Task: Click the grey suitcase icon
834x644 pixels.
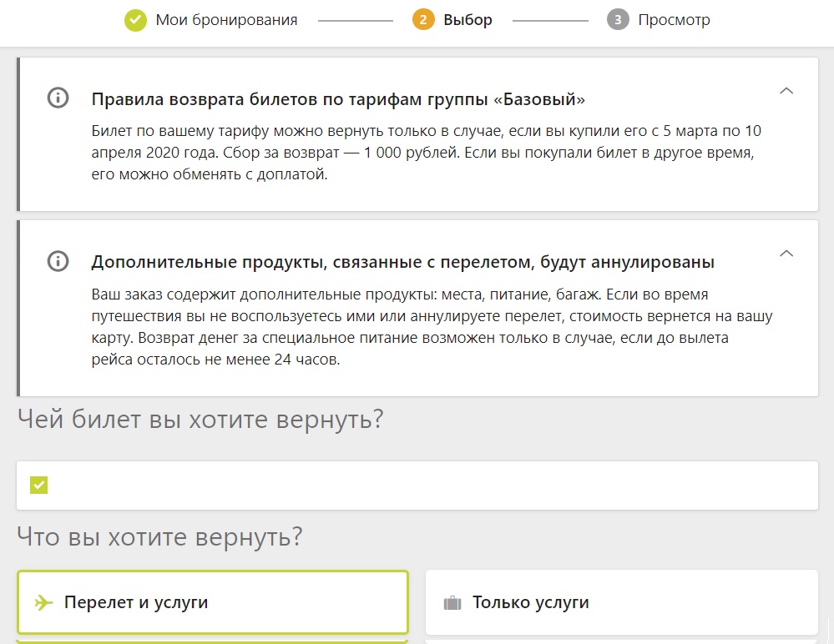Action: tap(452, 603)
